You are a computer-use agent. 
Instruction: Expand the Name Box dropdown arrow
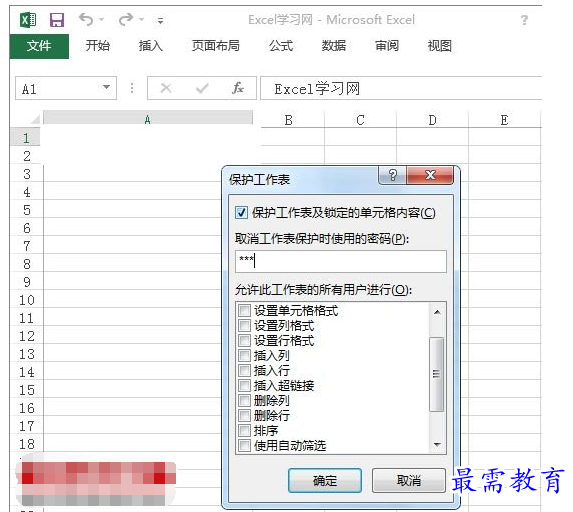(x=106, y=87)
